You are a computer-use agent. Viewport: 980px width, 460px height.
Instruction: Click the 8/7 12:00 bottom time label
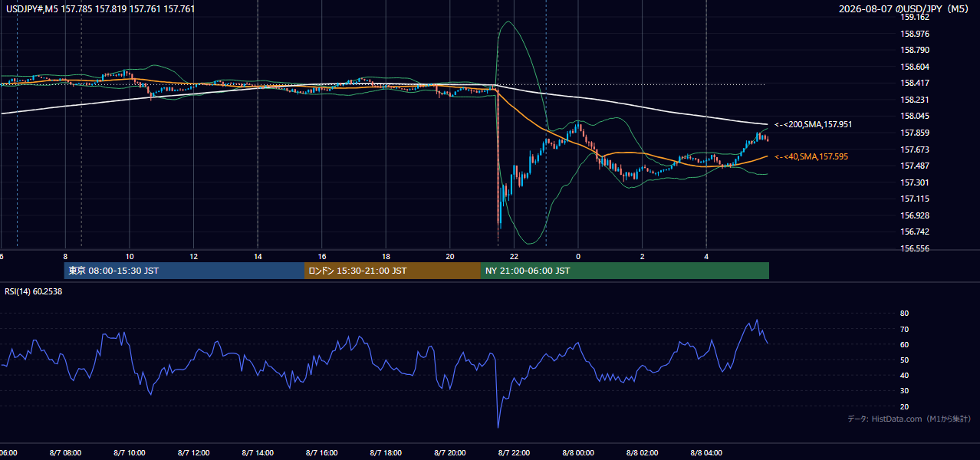(x=193, y=453)
